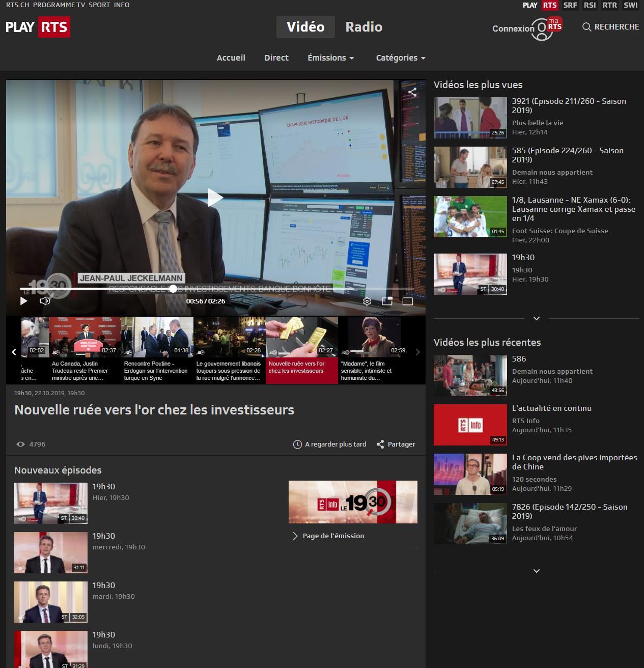Select the RTS channel button
Image resolution: width=644 pixels, height=668 pixels.
(549, 5)
